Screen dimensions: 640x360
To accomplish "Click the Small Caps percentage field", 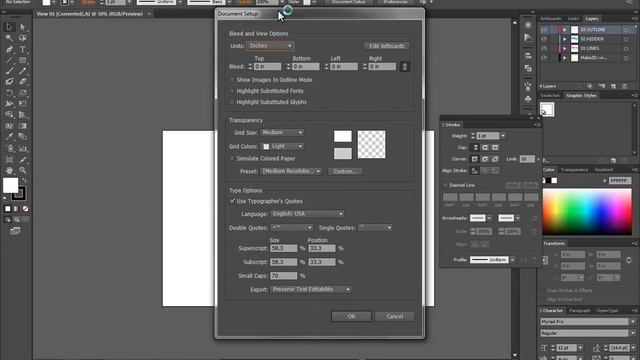I will 283,276.
